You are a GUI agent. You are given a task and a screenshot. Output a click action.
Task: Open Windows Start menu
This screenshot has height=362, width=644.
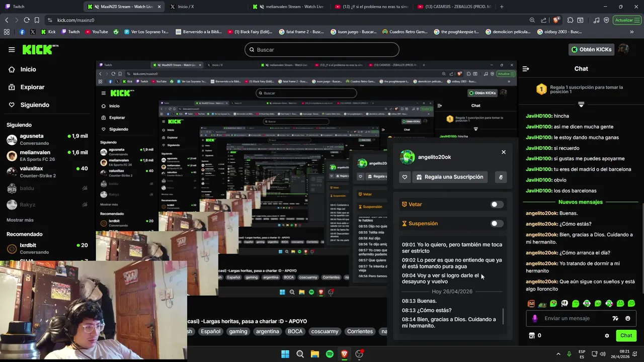pyautogui.click(x=285, y=354)
